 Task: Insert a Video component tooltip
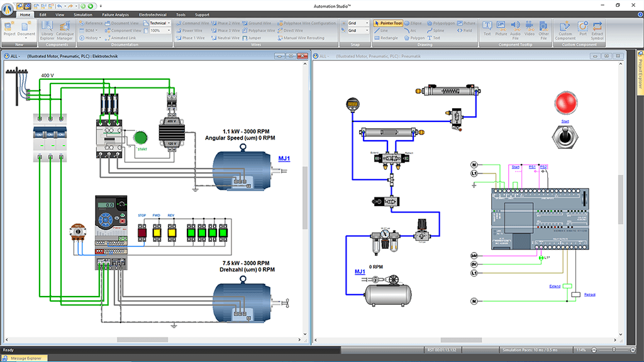(530, 26)
